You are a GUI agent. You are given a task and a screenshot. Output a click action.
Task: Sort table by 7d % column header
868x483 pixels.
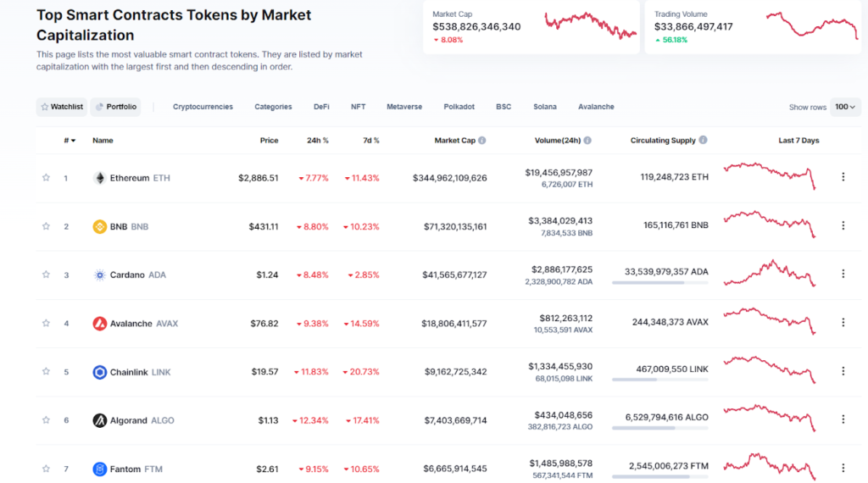(371, 141)
